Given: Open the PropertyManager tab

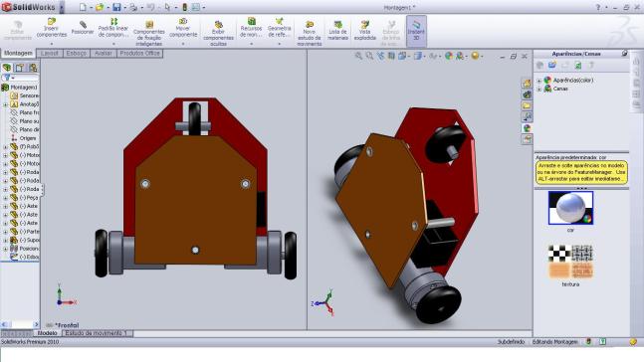Looking at the screenshot, I should click(x=20, y=68).
